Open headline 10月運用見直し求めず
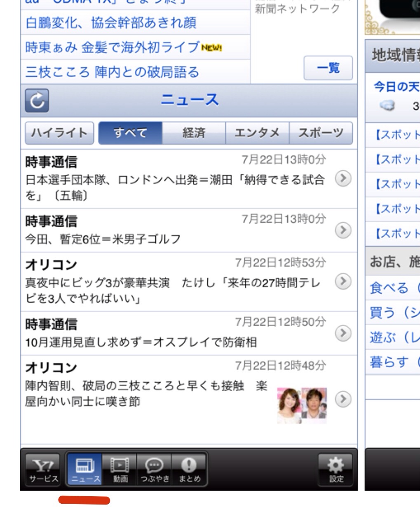This screenshot has height=507, width=420. click(141, 342)
